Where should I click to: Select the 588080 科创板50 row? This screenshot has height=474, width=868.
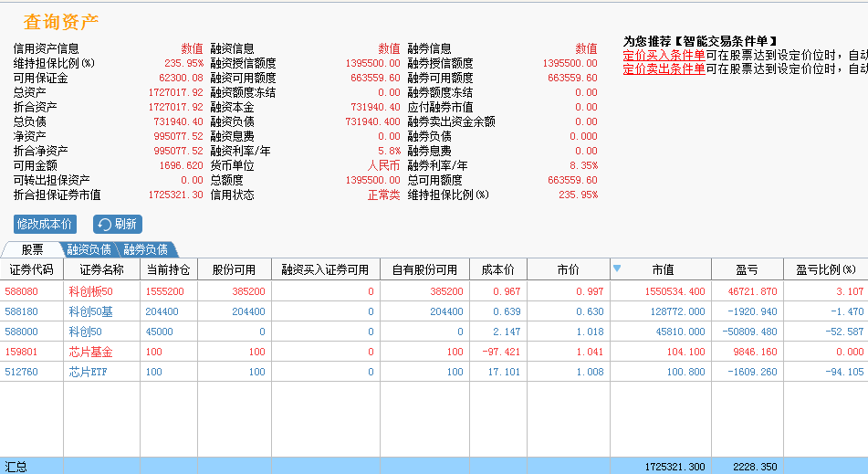(x=434, y=291)
